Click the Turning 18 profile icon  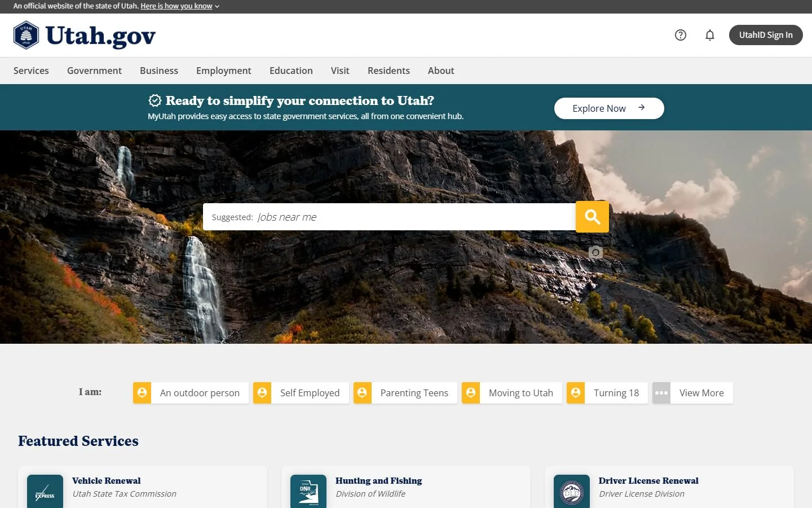click(576, 393)
